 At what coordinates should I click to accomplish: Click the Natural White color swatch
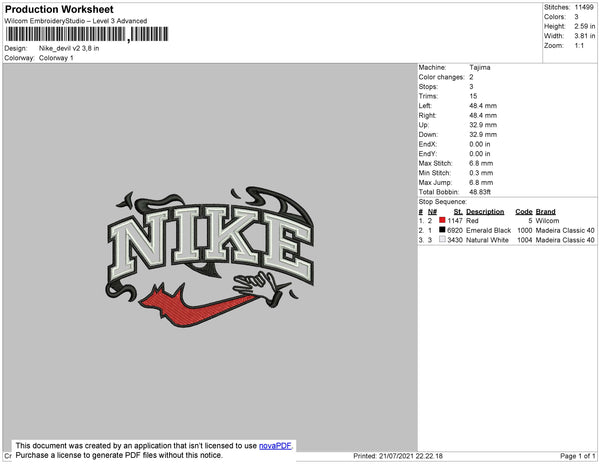click(x=442, y=239)
